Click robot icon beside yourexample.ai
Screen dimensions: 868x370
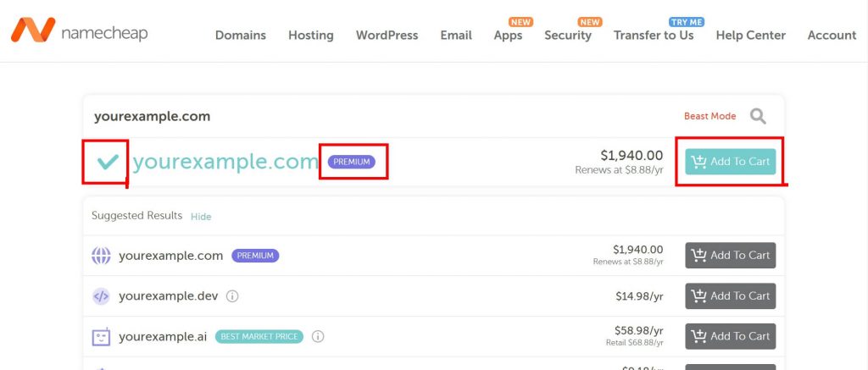pos(101,336)
